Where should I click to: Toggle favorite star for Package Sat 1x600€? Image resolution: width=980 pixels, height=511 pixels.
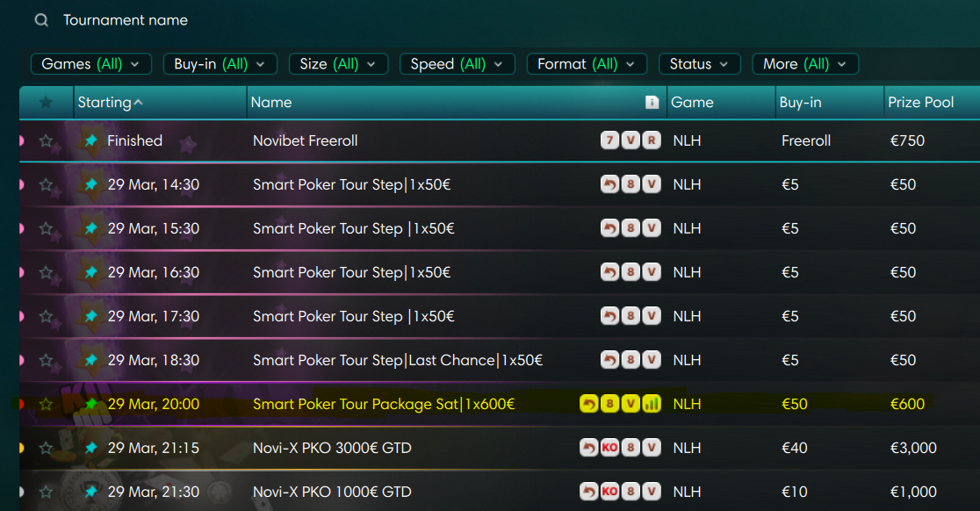(x=46, y=404)
